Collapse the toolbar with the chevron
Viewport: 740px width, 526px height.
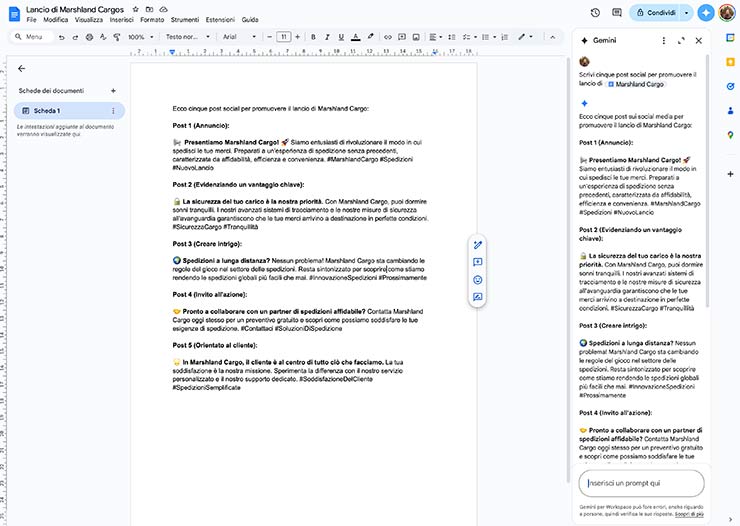(552, 37)
